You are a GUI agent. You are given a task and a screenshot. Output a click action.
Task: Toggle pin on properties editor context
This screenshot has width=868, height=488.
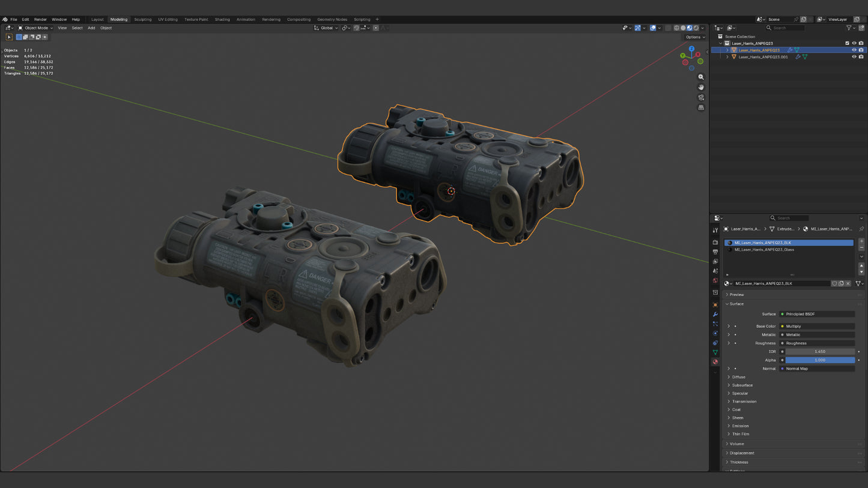click(861, 229)
